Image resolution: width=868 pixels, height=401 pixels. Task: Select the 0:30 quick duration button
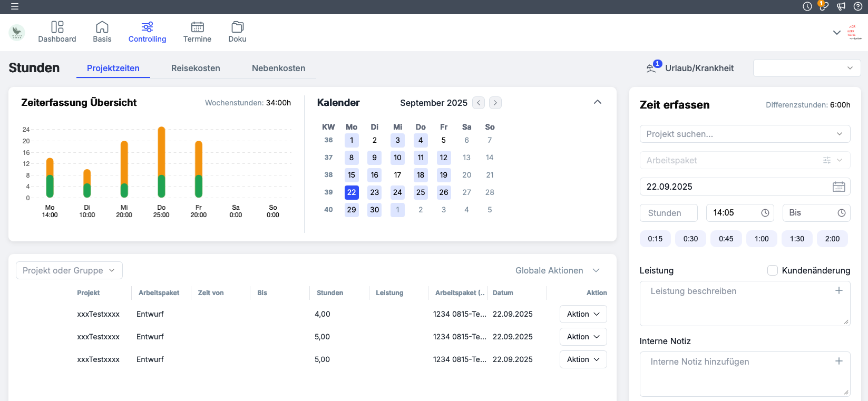pyautogui.click(x=690, y=239)
